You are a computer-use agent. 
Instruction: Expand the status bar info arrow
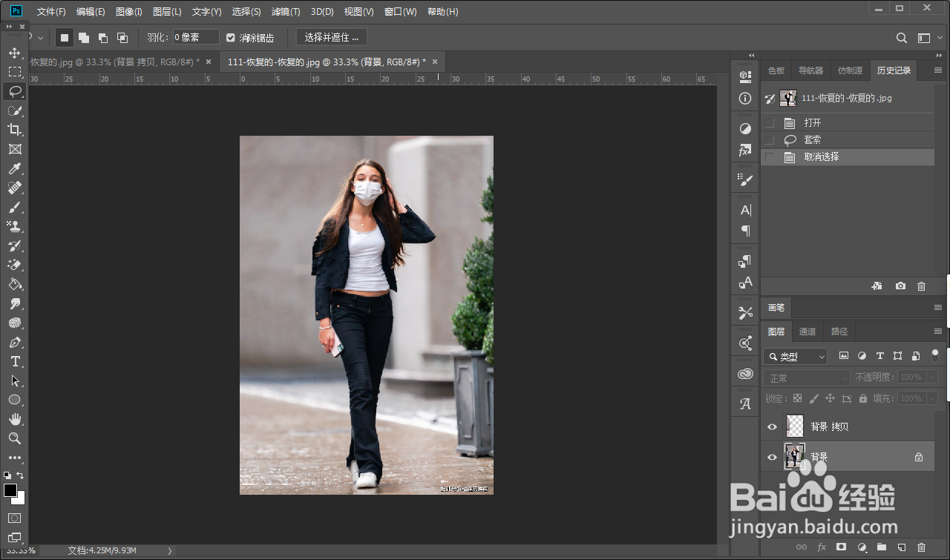(x=170, y=550)
